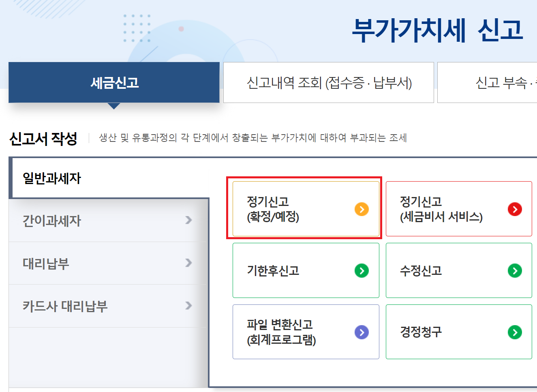Click the red arrow icon for 세금비서 서비스
The width and height of the screenshot is (537, 392).
(515, 209)
